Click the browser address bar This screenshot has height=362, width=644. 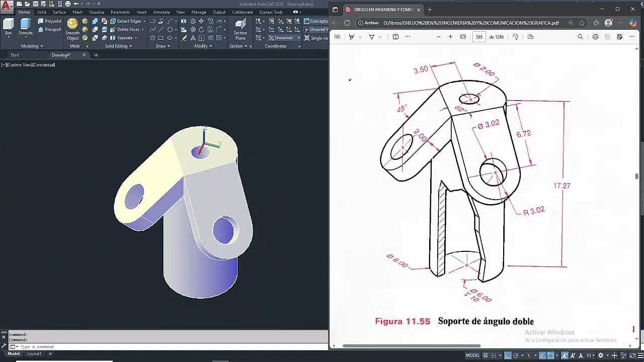pyautogui.click(x=470, y=23)
